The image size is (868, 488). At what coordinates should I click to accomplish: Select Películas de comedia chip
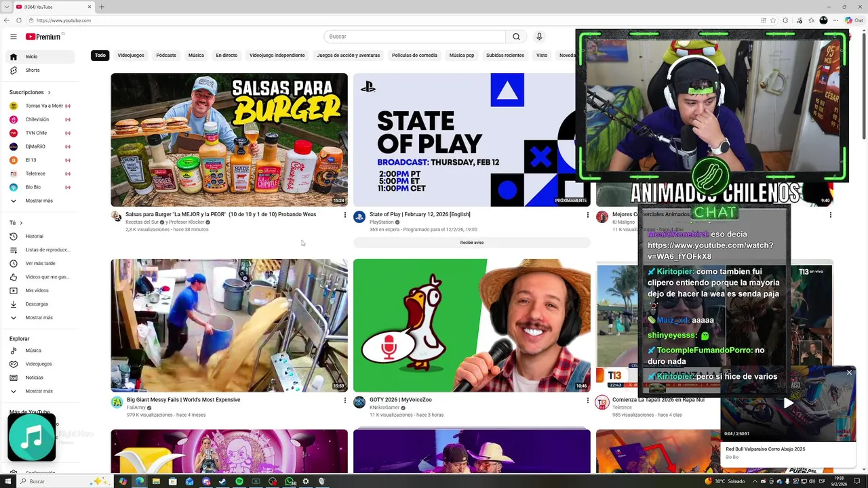[414, 56]
